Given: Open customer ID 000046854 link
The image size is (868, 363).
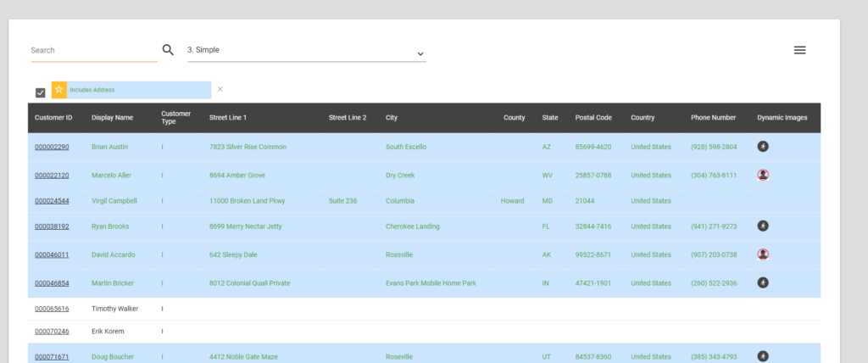Looking at the screenshot, I should pos(52,282).
